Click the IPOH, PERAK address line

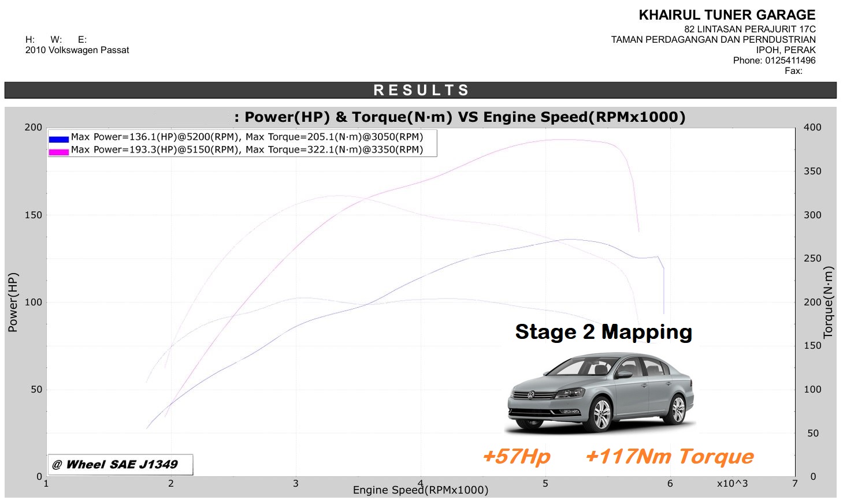786,50
